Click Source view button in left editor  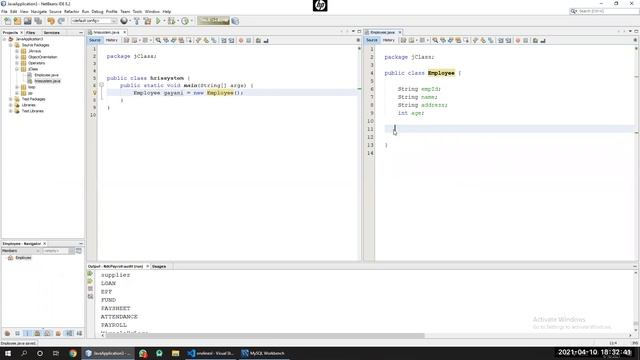point(95,40)
